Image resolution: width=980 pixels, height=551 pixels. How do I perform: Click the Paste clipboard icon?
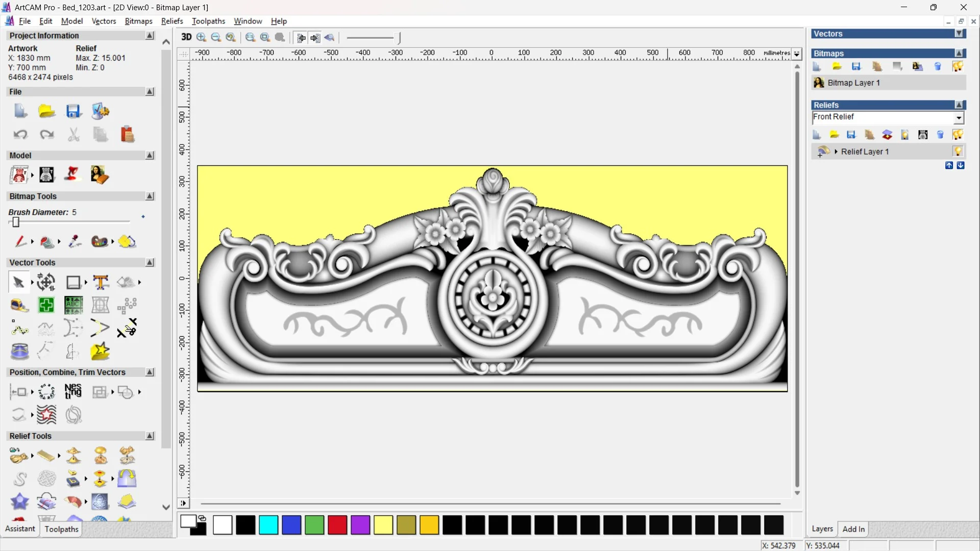coord(127,135)
